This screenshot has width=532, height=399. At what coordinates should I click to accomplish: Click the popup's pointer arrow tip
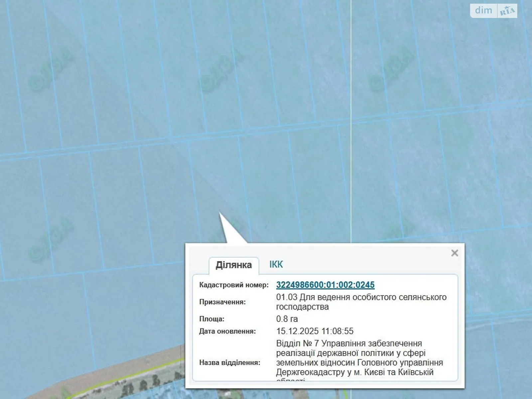(220, 213)
